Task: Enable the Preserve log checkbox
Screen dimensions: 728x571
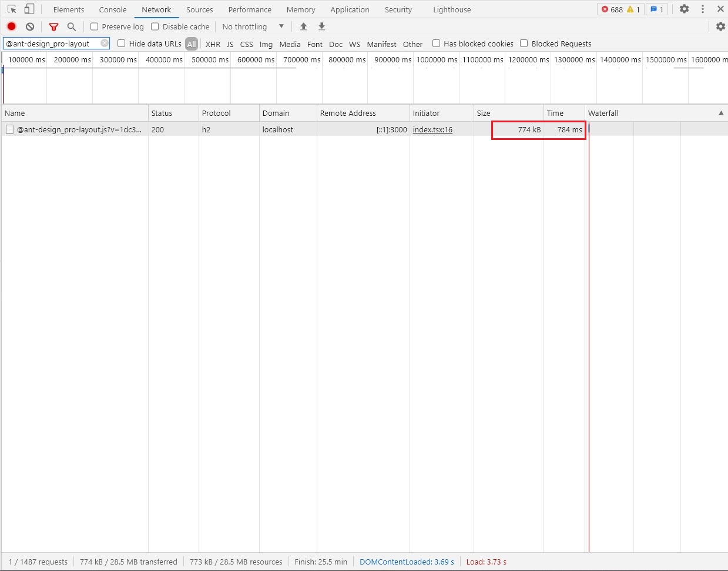Action: tap(94, 26)
